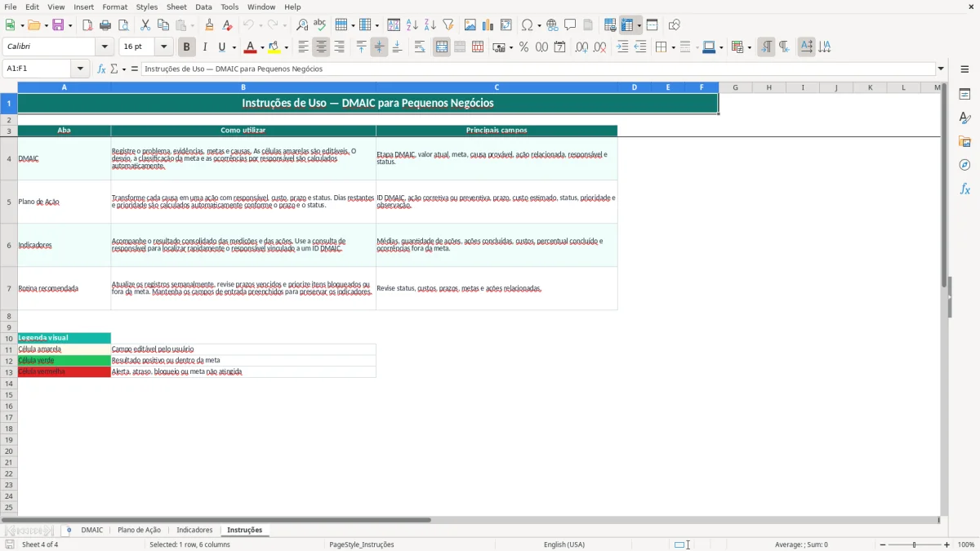Open Find and Replace

302,25
